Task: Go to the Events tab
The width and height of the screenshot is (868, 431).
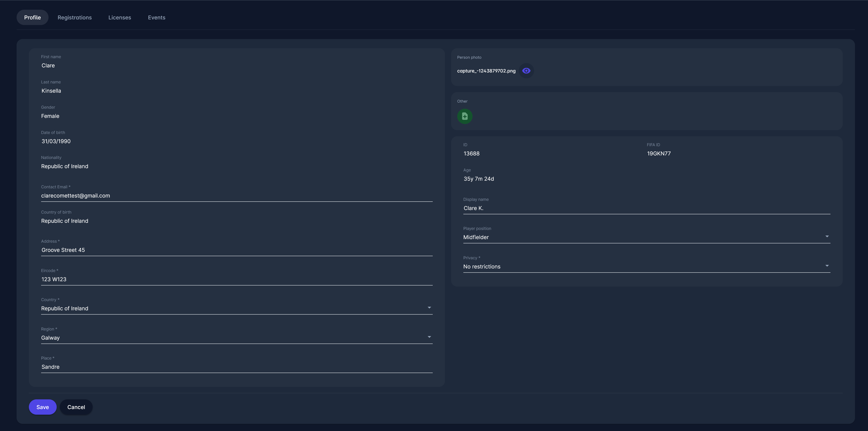Action: click(x=156, y=18)
